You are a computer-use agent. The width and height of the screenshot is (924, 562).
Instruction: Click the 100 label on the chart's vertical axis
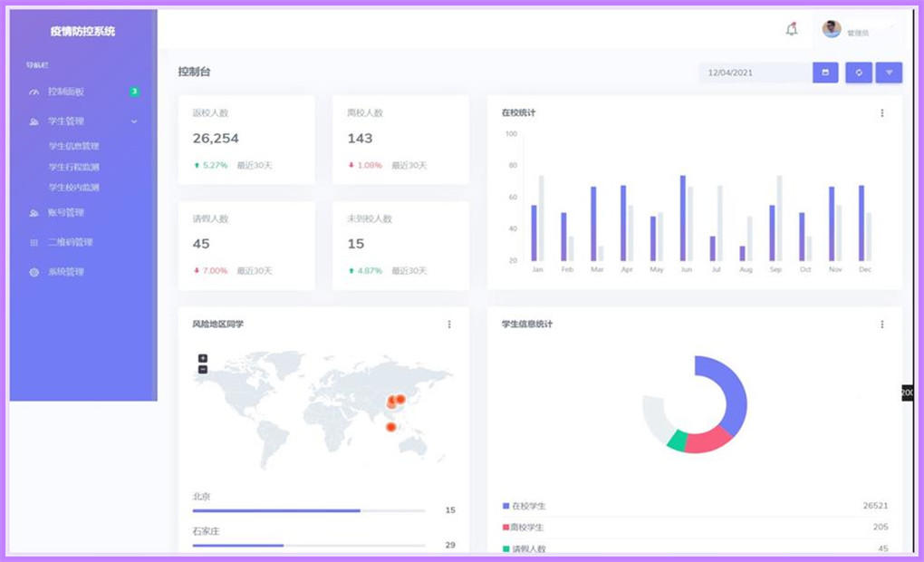click(511, 134)
